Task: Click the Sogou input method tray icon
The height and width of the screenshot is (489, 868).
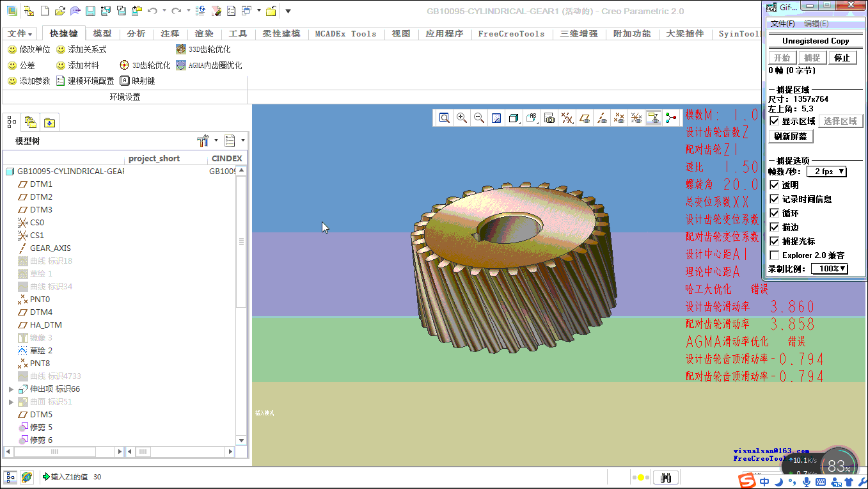Action: (x=746, y=481)
